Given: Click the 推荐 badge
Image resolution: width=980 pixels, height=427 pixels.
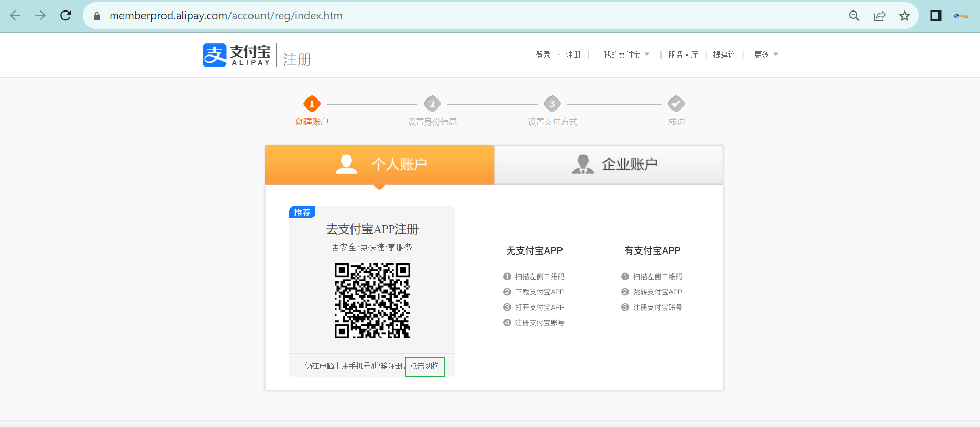Looking at the screenshot, I should pyautogui.click(x=302, y=212).
